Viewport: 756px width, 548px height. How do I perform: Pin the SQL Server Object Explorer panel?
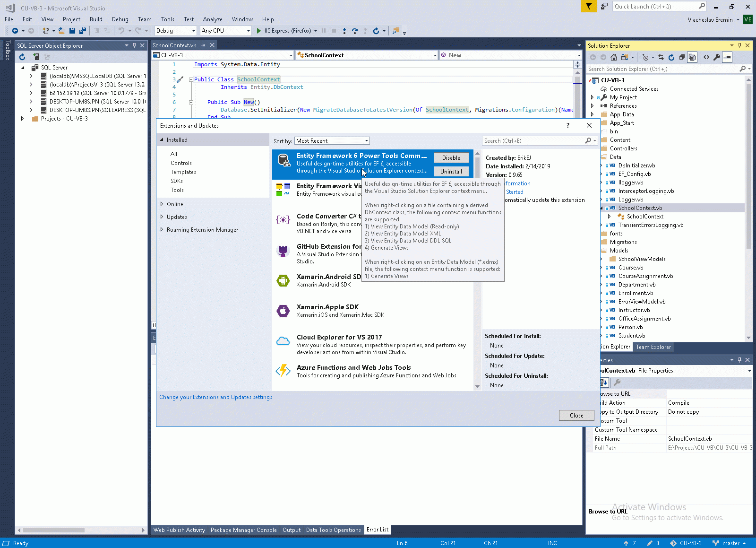(x=134, y=45)
